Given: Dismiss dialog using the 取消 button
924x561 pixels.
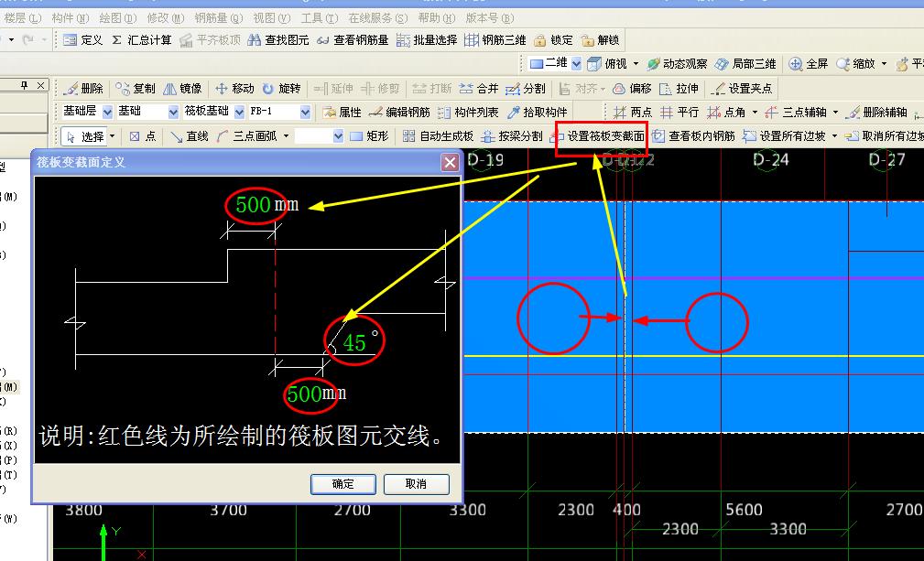Looking at the screenshot, I should (x=416, y=484).
